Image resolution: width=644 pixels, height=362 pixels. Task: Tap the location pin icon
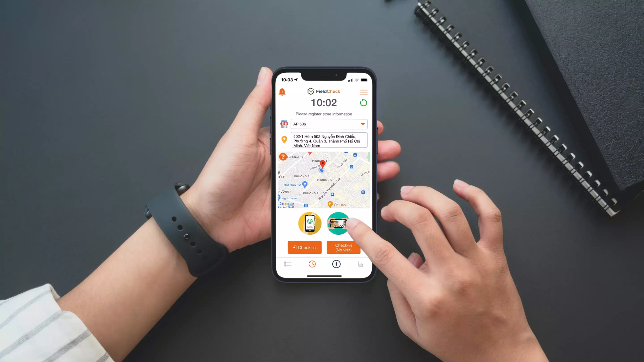coord(283,139)
